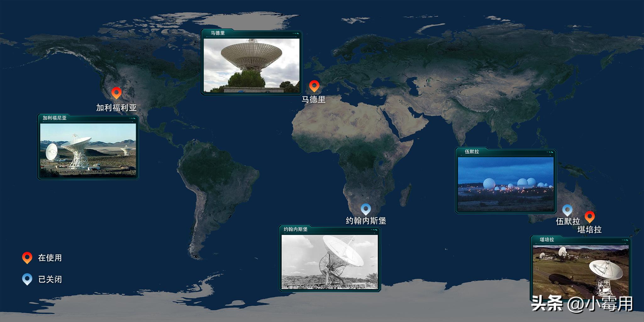Screen dimensions: 644x322
Task: Click the blue map pin above 约翰内斯堡
Action: click(x=365, y=209)
